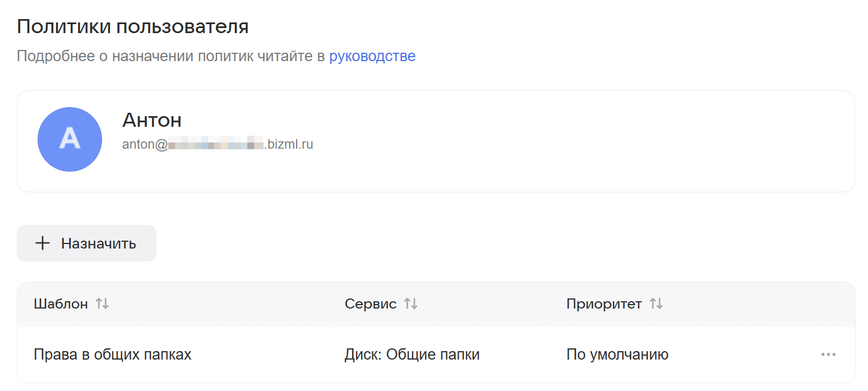Image resolution: width=868 pixels, height=391 pixels.
Task: Click the blue avatar circle with letter A
Action: pyautogui.click(x=70, y=139)
